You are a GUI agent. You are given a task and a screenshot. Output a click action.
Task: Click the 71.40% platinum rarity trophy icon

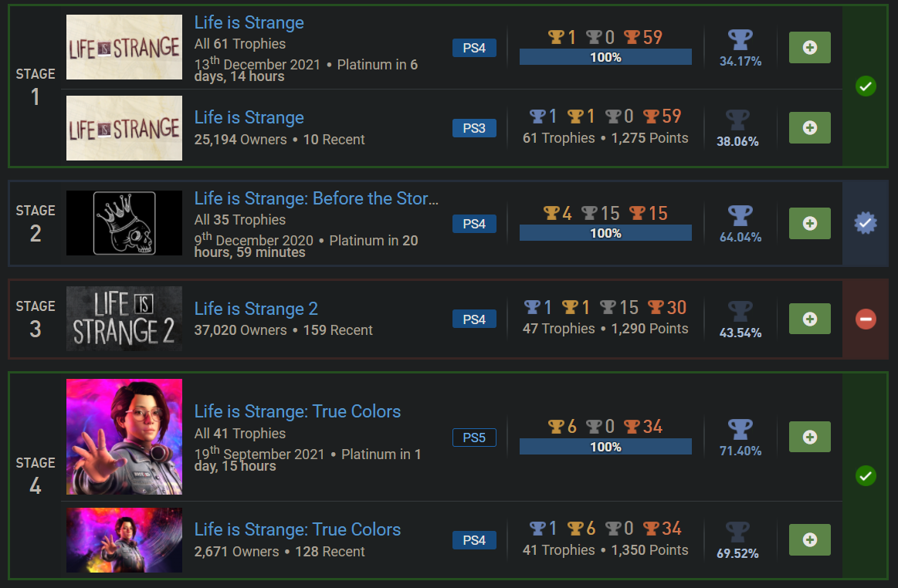[x=740, y=431]
